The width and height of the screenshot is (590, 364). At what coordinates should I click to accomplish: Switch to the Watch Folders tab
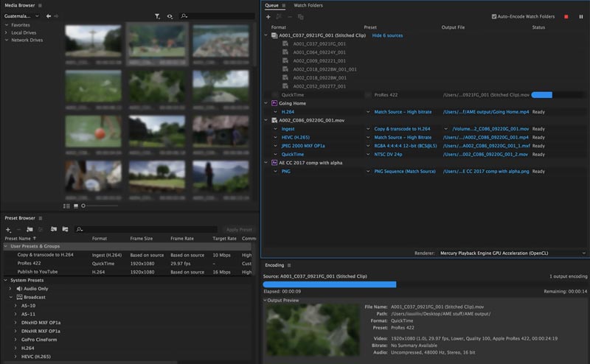pos(308,5)
